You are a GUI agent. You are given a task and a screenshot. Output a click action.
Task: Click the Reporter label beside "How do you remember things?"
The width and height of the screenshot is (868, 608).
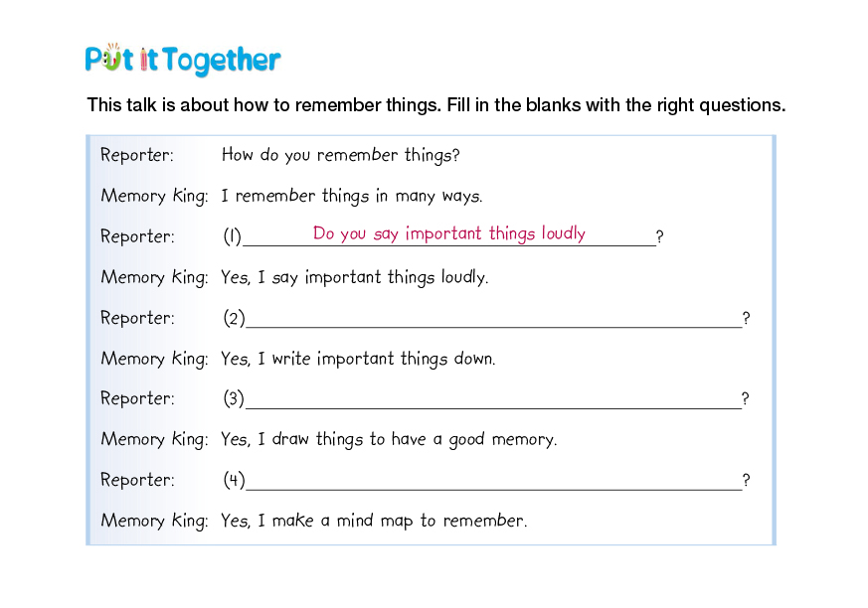137,155
